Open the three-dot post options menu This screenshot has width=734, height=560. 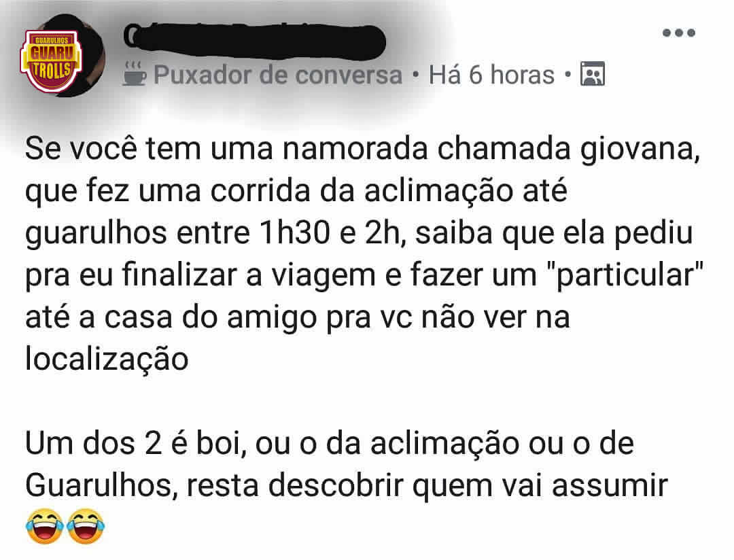[679, 33]
